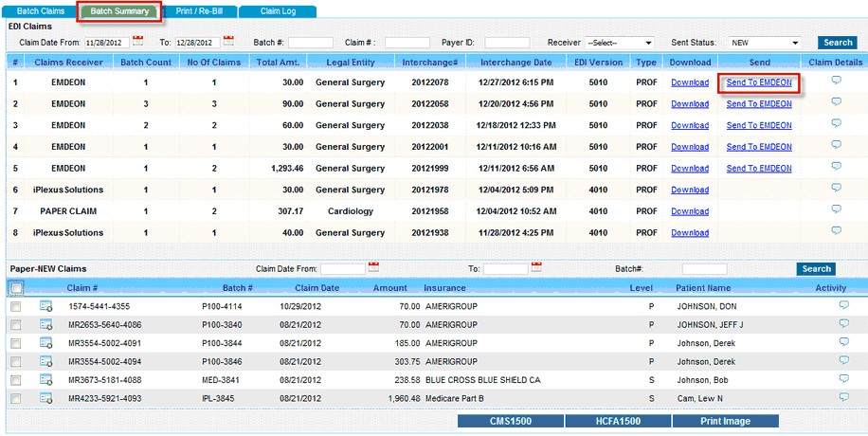Click activity icon for Cam, Lew N

[843, 398]
